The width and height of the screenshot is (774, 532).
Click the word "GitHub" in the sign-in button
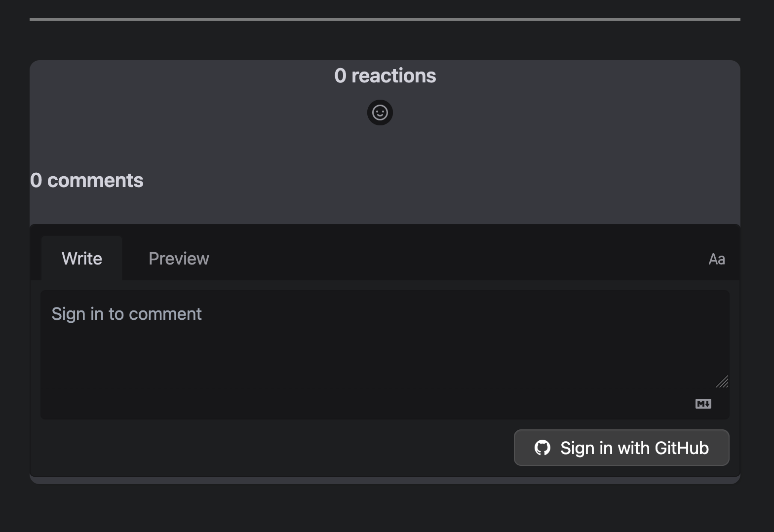(682, 448)
